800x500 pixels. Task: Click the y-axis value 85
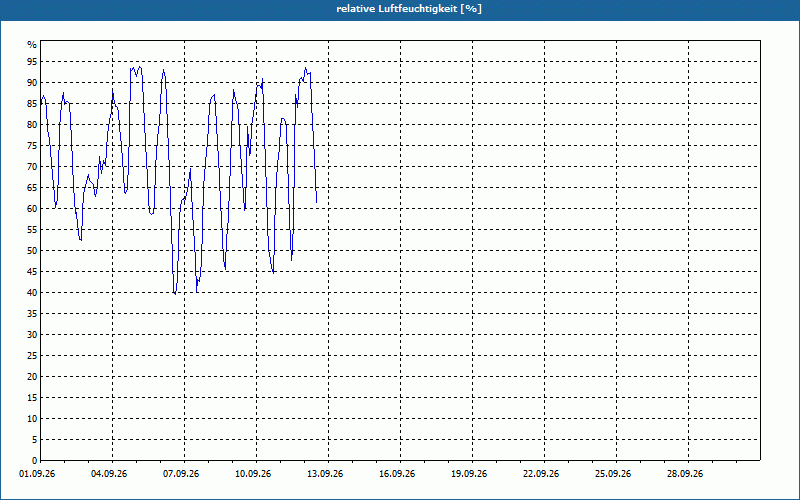tap(32, 104)
